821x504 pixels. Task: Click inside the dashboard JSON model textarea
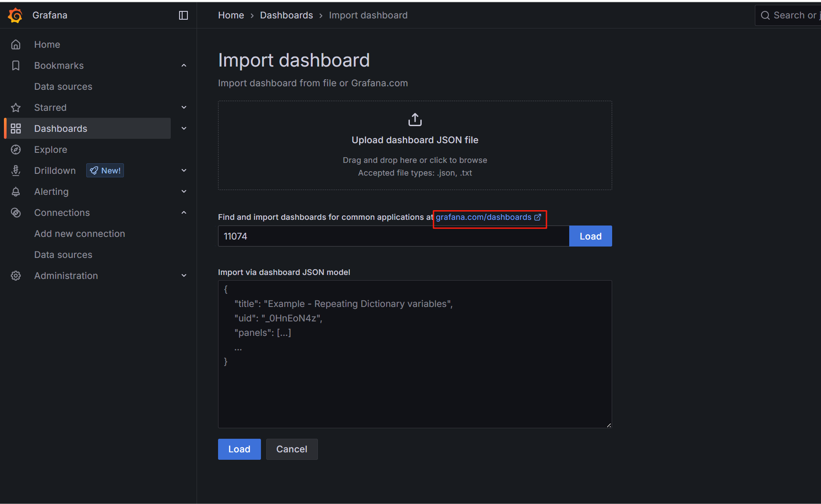pyautogui.click(x=415, y=354)
